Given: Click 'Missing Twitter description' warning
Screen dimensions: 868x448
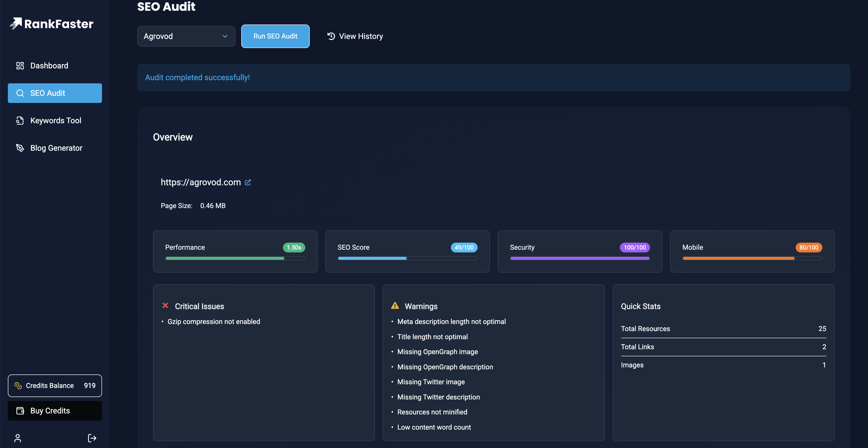Looking at the screenshot, I should 439,397.
